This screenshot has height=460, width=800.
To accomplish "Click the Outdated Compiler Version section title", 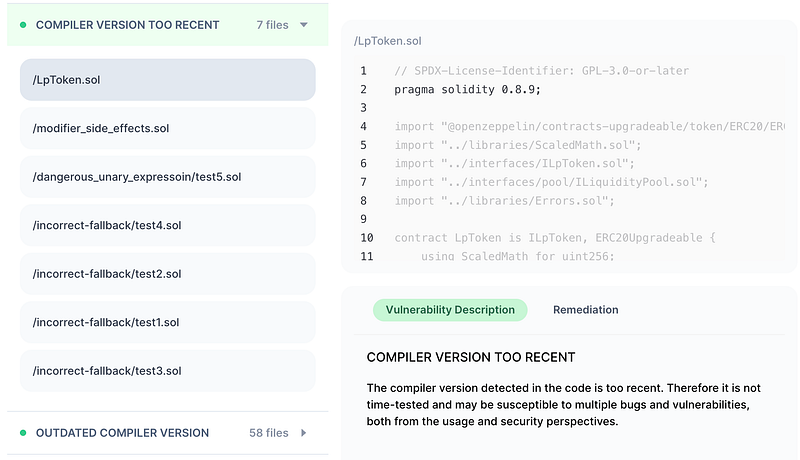I will (122, 433).
